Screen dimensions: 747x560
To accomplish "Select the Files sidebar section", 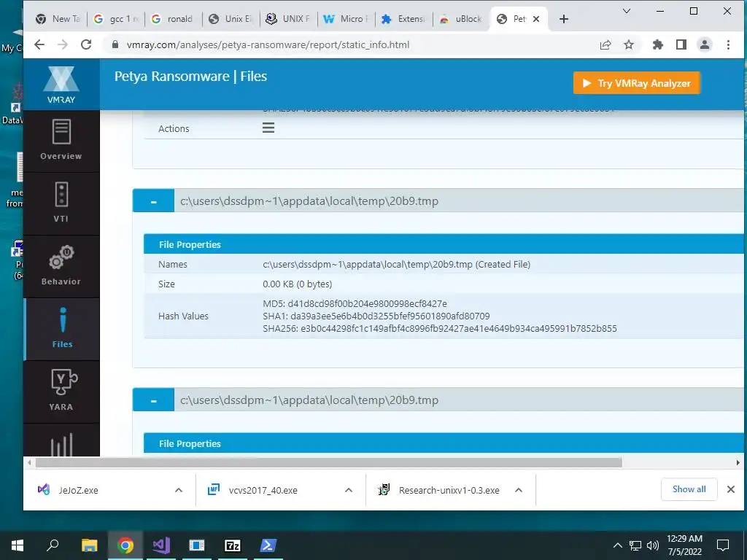I will click(x=62, y=329).
